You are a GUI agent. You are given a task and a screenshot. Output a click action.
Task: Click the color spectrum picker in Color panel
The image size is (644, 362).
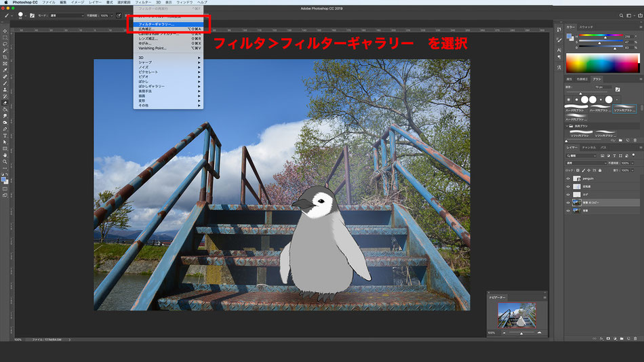[602, 63]
